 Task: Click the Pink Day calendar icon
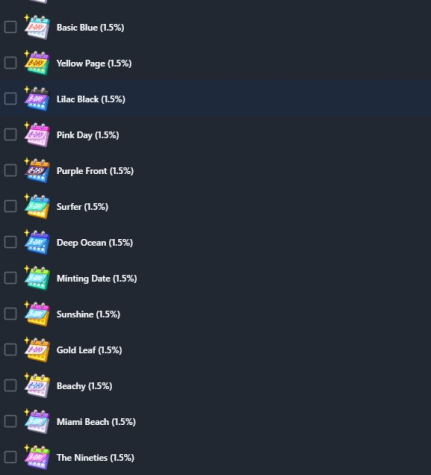click(x=37, y=135)
